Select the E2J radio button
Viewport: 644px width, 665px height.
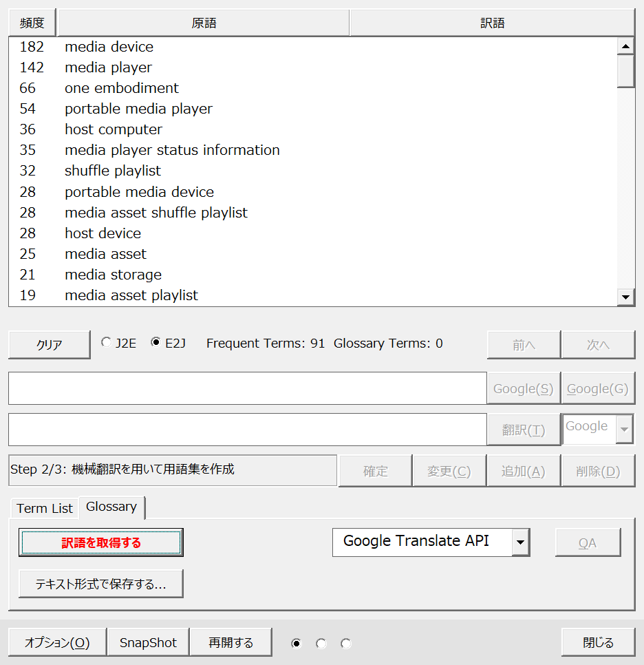[155, 343]
